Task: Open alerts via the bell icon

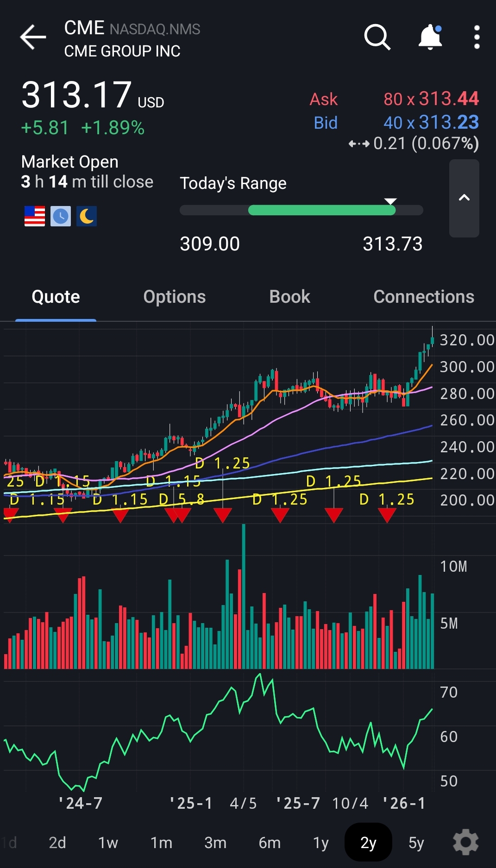Action: (x=430, y=37)
